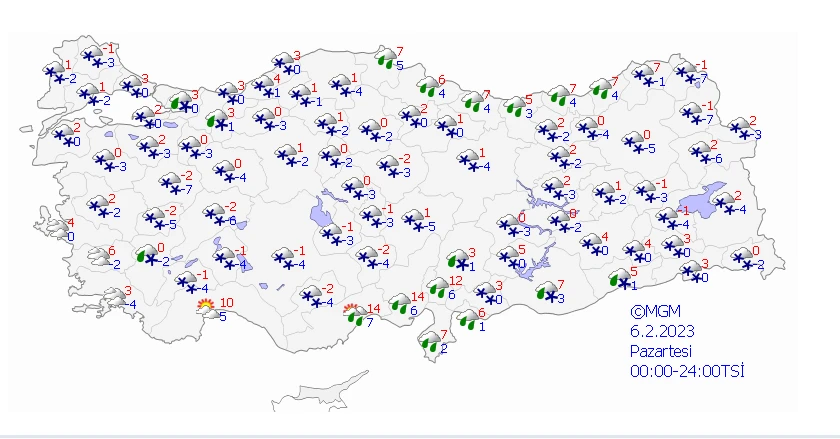840x439 pixels.
Task: Click the rain-and-snow icon labeled 5 and 1
Action: [620, 279]
